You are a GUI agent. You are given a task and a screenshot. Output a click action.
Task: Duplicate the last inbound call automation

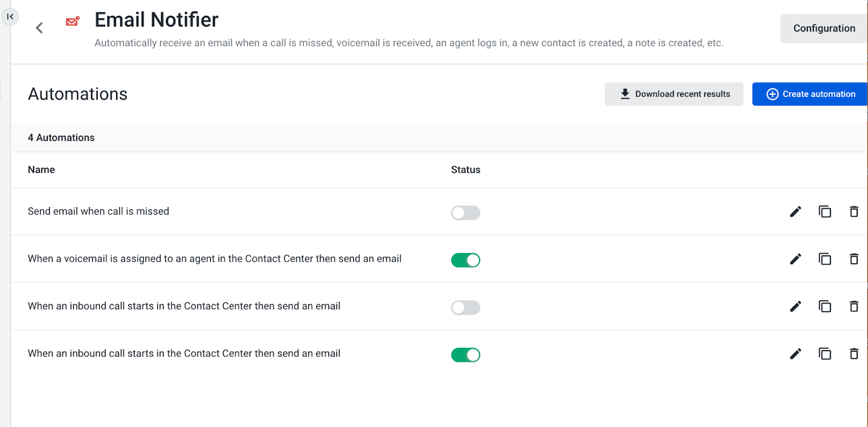tap(825, 354)
